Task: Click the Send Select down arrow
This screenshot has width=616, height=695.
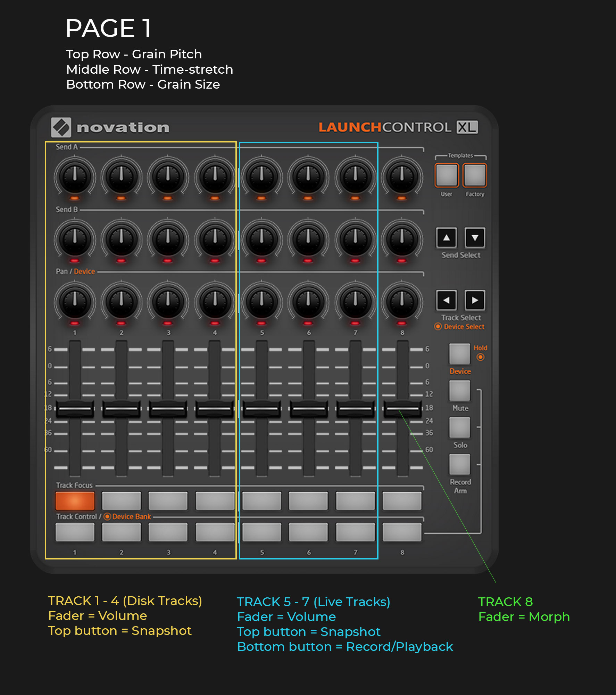Action: tap(475, 238)
